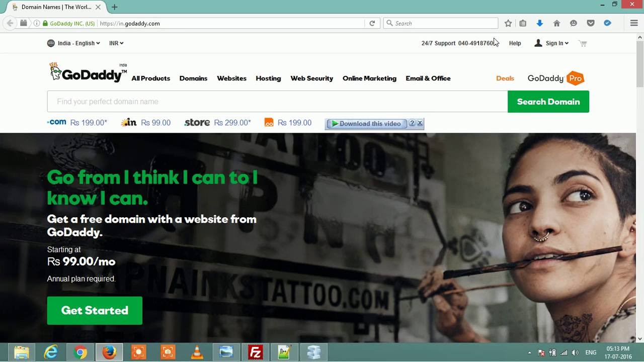Image resolution: width=644 pixels, height=362 pixels.
Task: Click the blue checkmark toolbar extension icon
Action: pyautogui.click(x=607, y=23)
